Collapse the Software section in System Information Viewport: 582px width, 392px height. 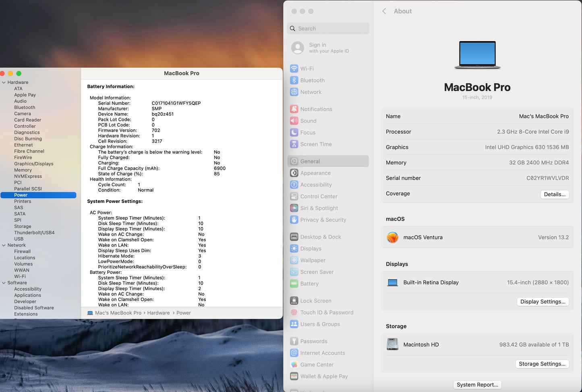[x=4, y=282]
